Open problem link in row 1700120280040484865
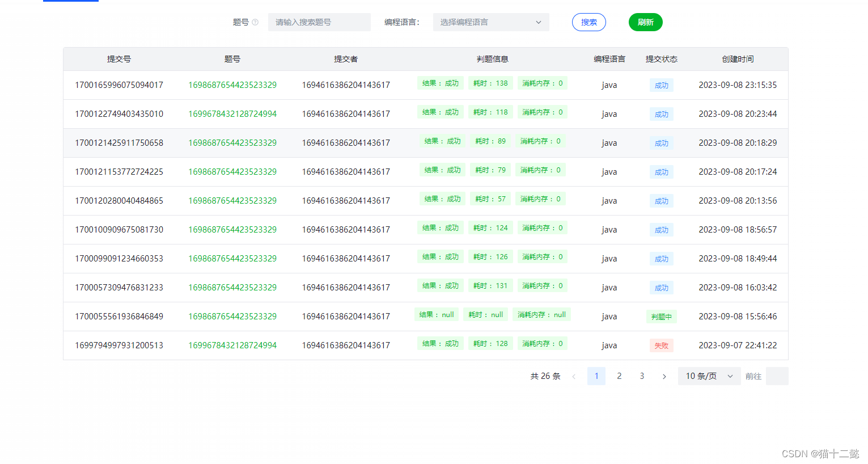 tap(232, 201)
